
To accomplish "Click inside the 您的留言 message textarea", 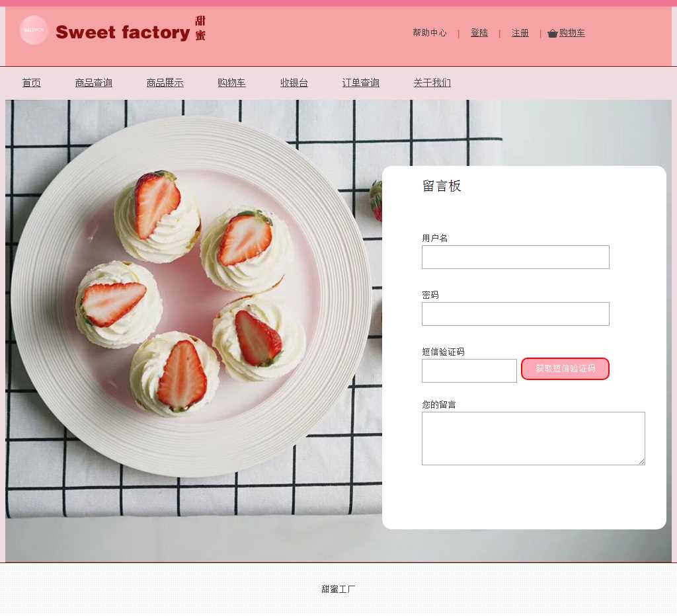I will 534,438.
